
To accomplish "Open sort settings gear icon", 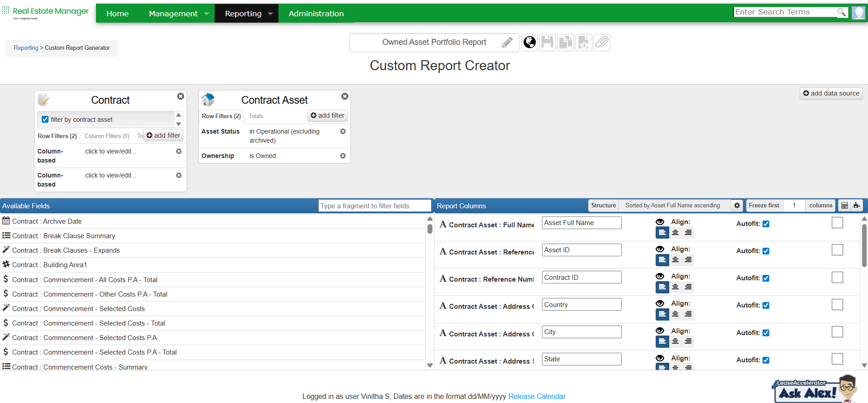I will tap(737, 206).
